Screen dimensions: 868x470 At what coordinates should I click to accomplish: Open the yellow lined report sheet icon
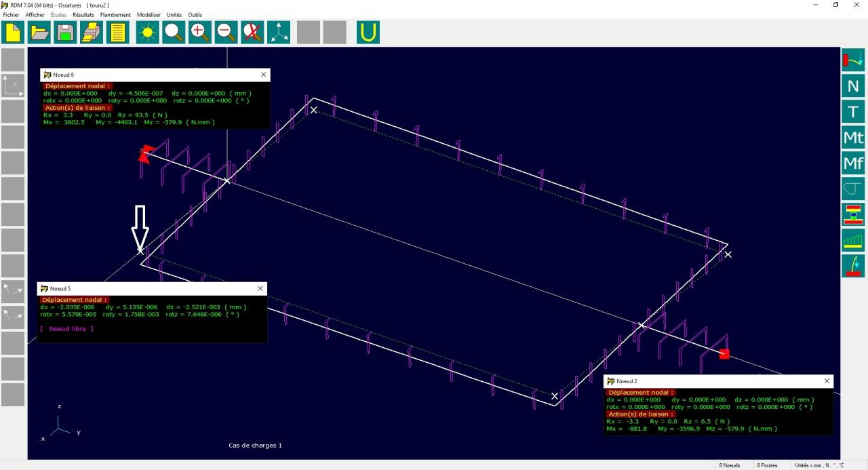click(118, 33)
